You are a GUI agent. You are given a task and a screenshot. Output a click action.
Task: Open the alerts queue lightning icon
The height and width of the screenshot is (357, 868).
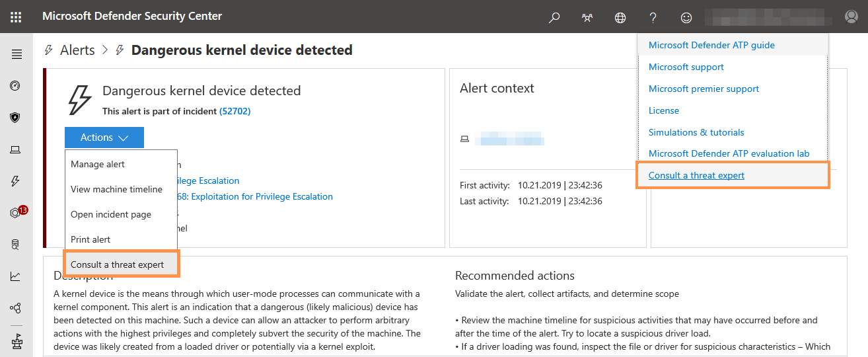pyautogui.click(x=16, y=181)
